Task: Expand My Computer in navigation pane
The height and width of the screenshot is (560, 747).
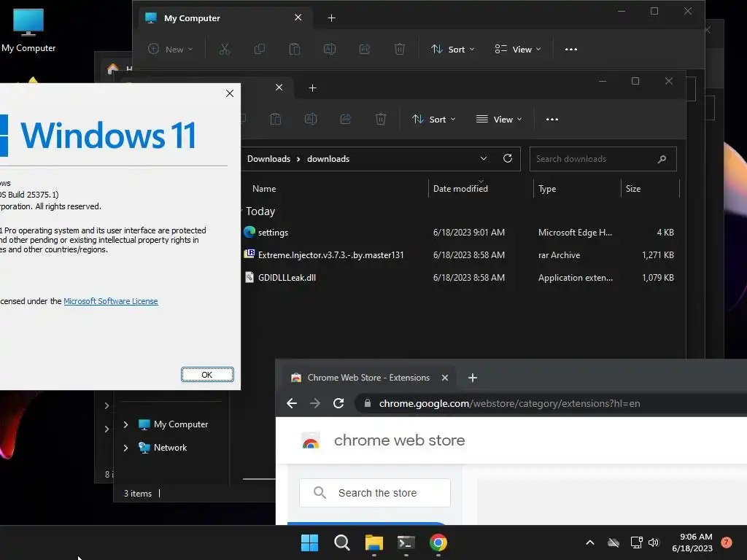Action: [125, 424]
